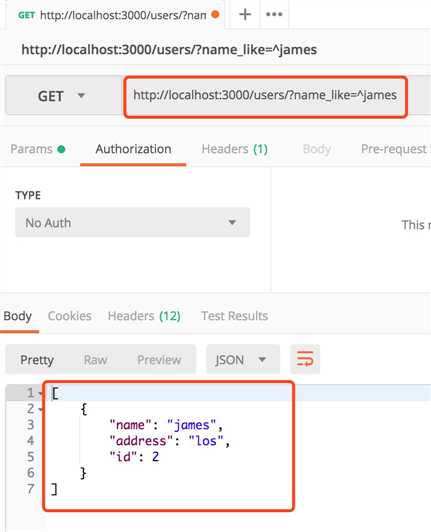Toggle line wrap icon in response toolbar
431x532 pixels.
pos(305,359)
